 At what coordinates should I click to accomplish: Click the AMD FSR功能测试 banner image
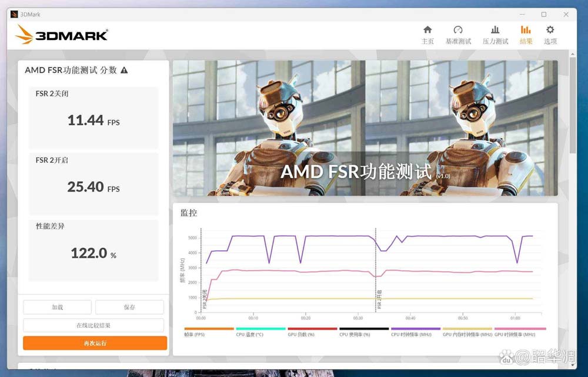pyautogui.click(x=365, y=128)
